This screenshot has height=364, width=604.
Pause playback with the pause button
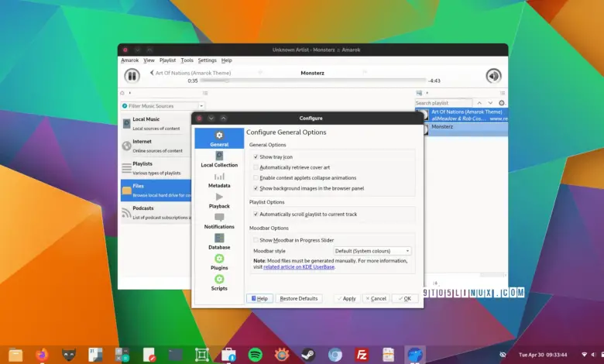tap(132, 76)
